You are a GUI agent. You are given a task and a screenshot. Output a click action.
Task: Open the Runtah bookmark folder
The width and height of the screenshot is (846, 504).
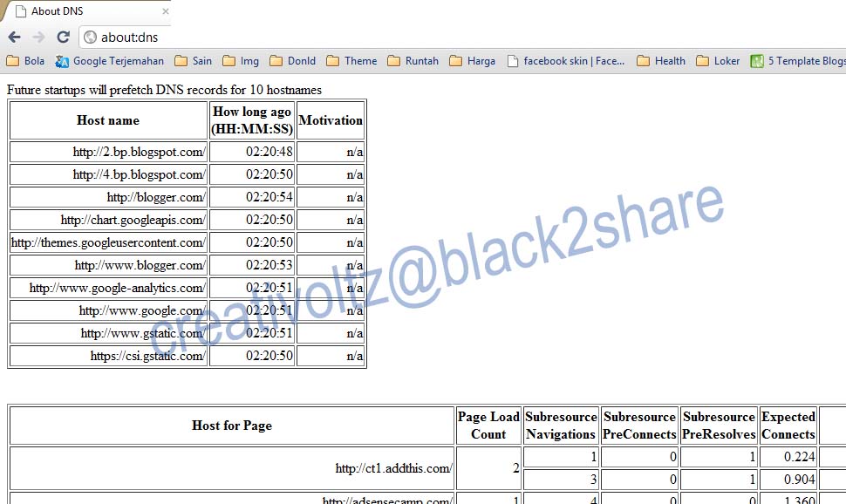coord(413,61)
